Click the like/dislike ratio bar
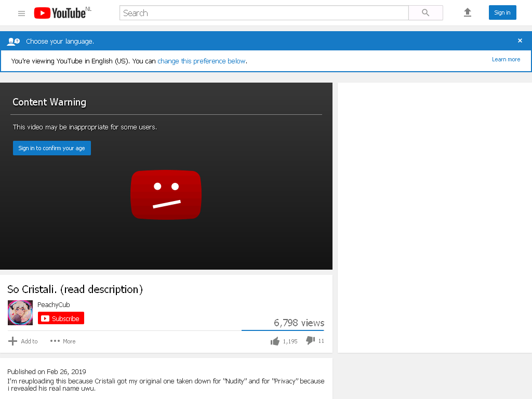Image resolution: width=532 pixels, height=399 pixels. point(283,330)
